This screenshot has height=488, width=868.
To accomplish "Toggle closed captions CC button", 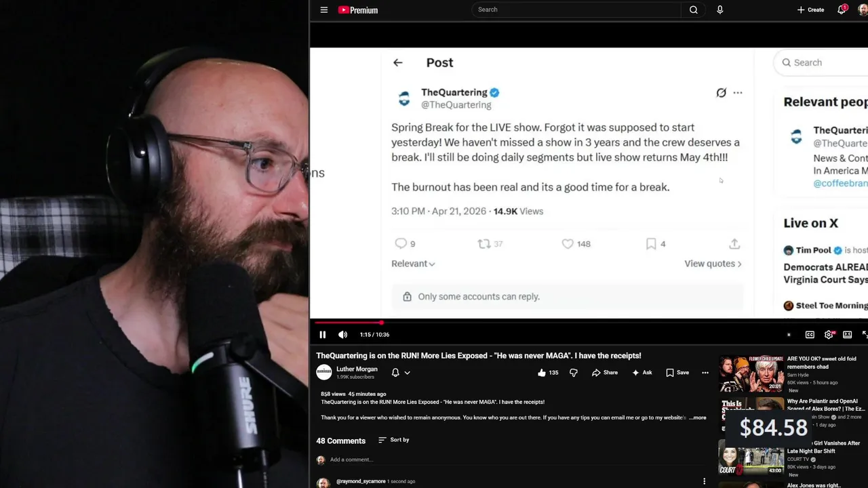I will point(810,335).
